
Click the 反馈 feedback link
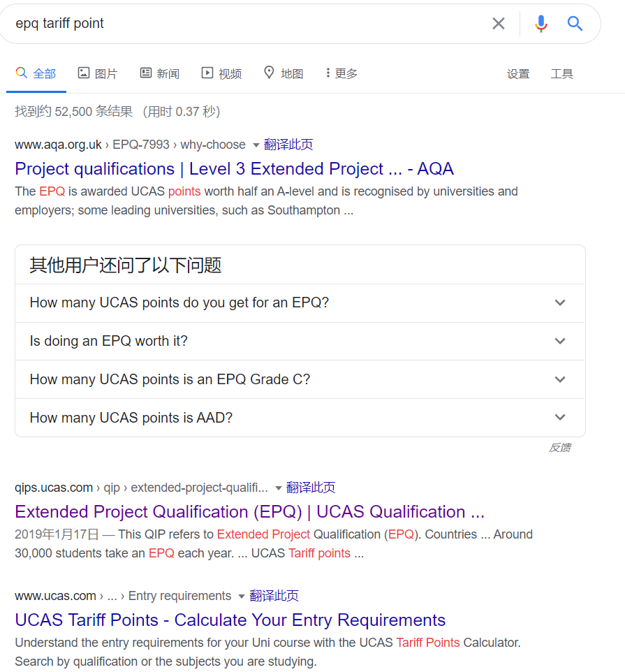coord(559,448)
